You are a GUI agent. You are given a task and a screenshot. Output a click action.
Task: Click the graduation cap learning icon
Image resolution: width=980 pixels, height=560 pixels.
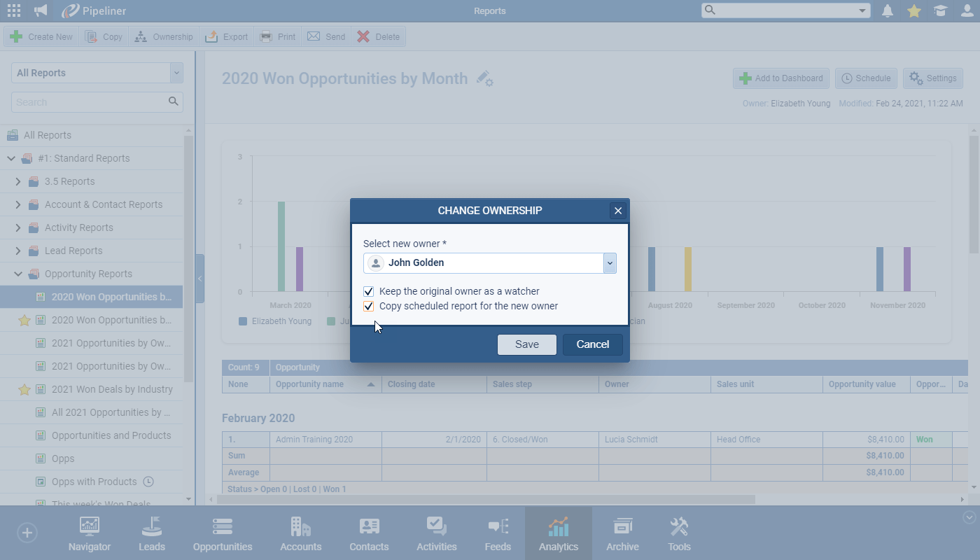(941, 10)
